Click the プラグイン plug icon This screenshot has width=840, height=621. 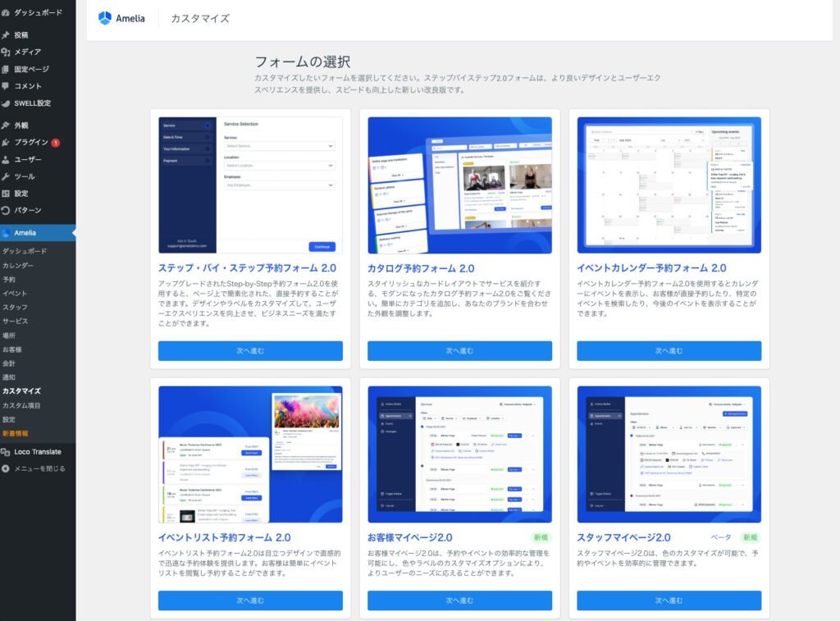(7, 142)
